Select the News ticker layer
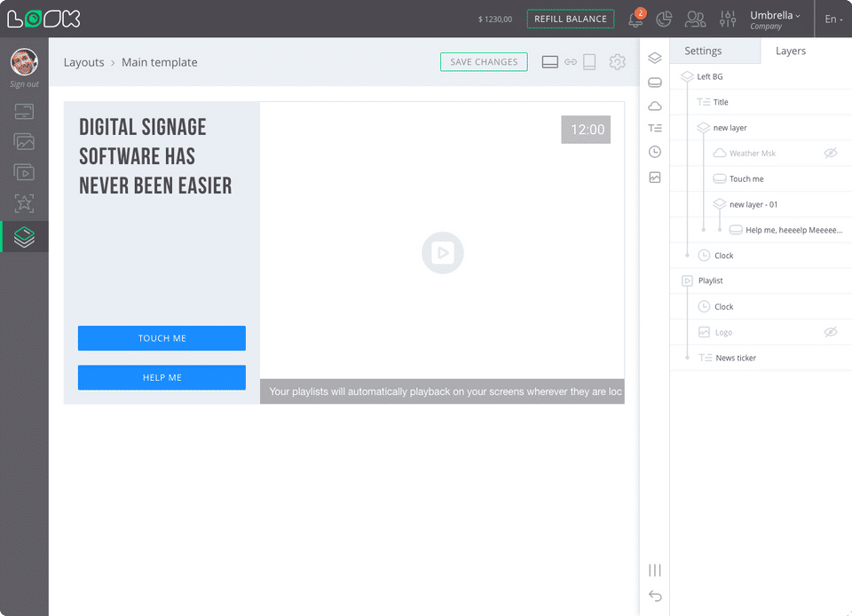 coord(761,358)
